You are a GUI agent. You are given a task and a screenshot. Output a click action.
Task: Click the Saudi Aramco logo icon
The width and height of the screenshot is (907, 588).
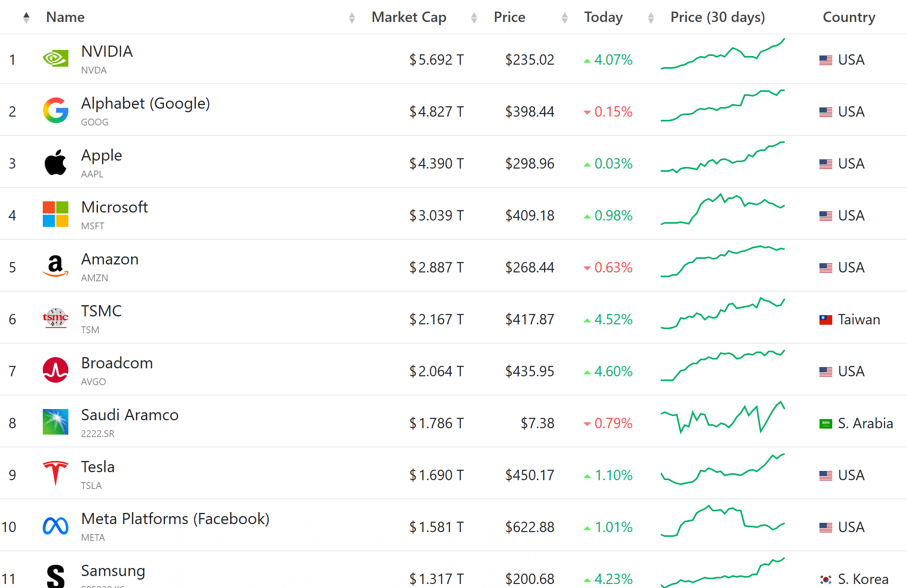56,422
